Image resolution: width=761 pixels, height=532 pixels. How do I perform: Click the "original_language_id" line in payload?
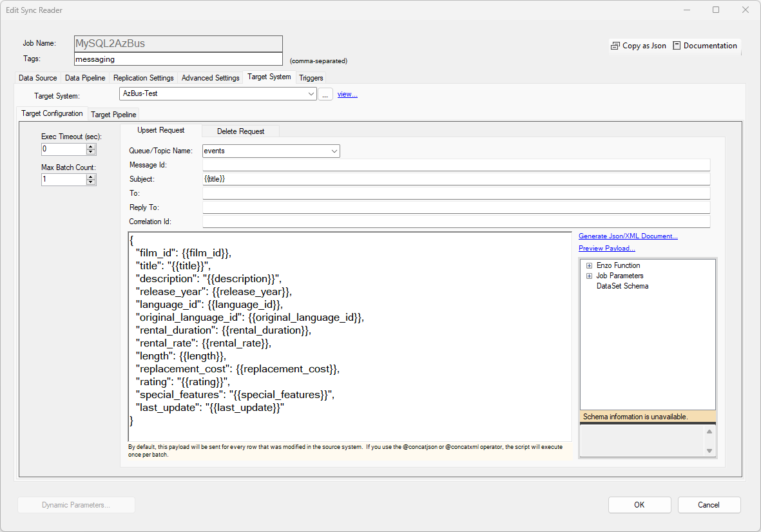[249, 318]
